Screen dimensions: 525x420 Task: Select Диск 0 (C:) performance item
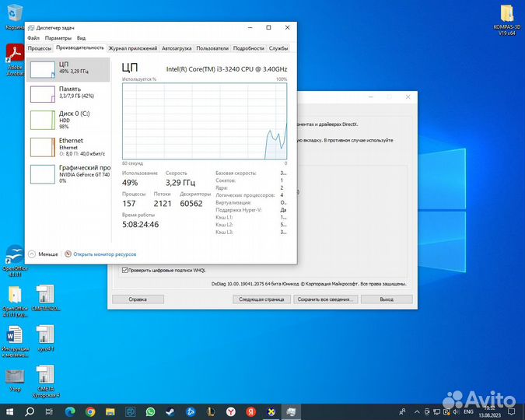pos(68,120)
